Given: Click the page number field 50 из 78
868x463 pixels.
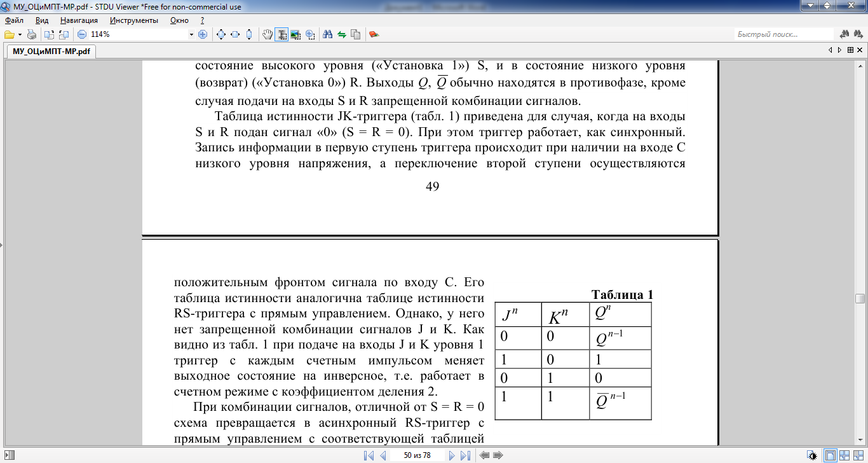Looking at the screenshot, I should 417,455.
